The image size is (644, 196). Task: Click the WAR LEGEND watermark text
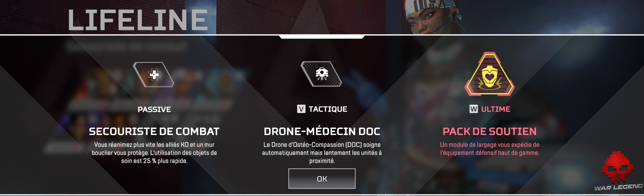[618, 187]
